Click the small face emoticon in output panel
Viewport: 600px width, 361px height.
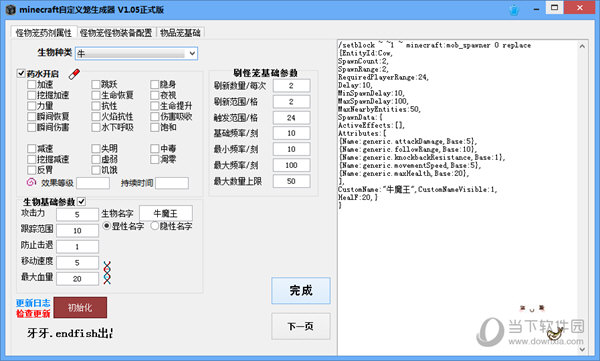click(532, 308)
